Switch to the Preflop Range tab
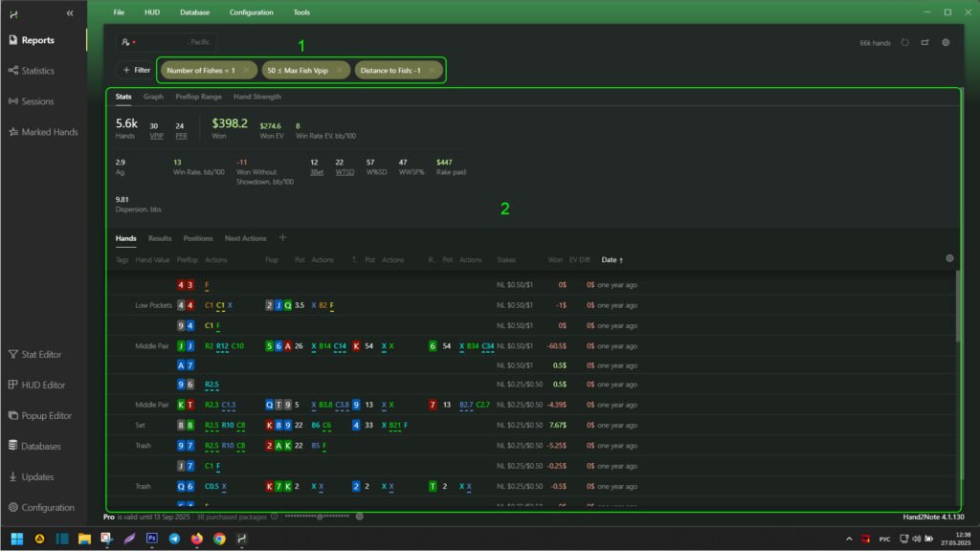The image size is (980, 551). click(x=198, y=97)
